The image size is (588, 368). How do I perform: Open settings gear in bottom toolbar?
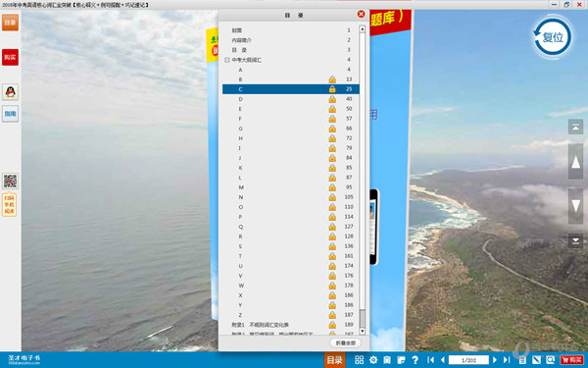(x=373, y=360)
